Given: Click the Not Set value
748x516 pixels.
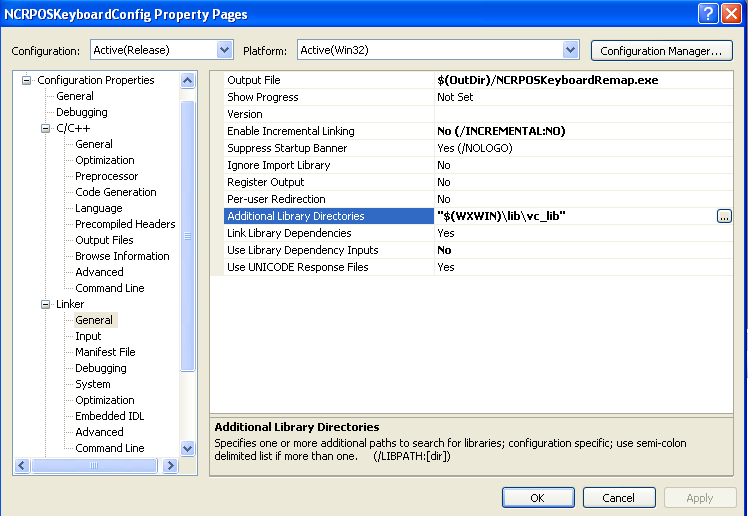Looking at the screenshot, I should tap(455, 97).
